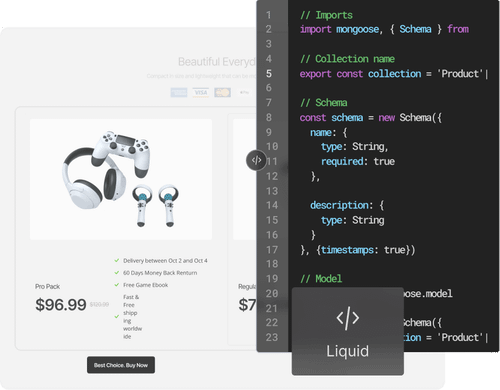Click the 'Product' string on line 5
The width and height of the screenshot is (500, 390).
460,74
